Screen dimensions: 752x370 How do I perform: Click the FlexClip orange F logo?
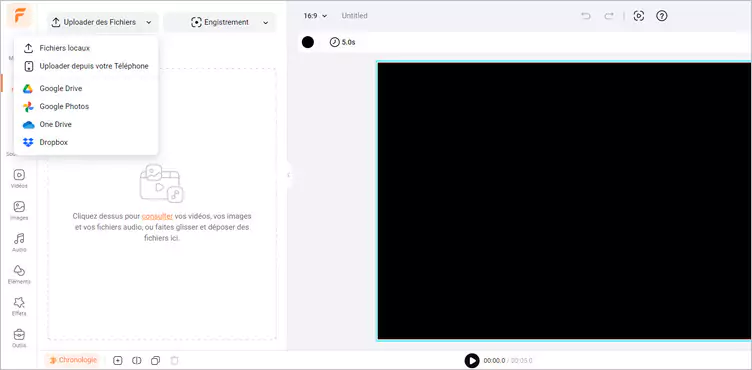20,16
